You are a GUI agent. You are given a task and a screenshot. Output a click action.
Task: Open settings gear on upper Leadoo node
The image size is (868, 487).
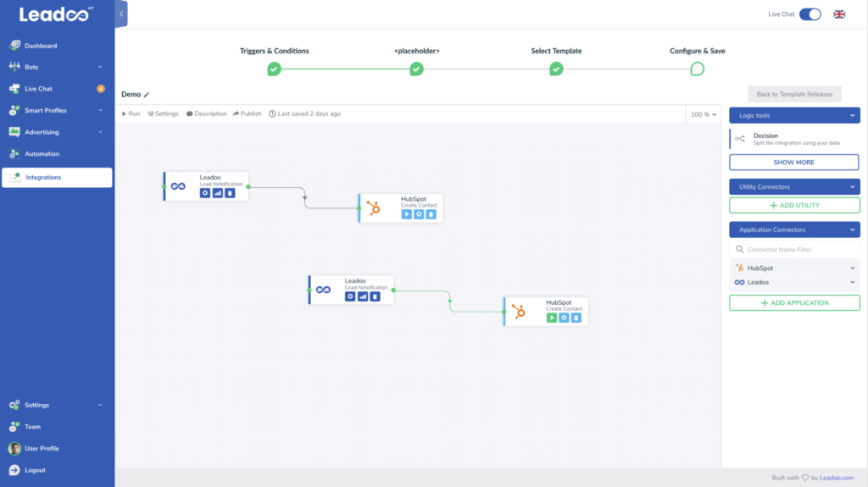pos(205,193)
